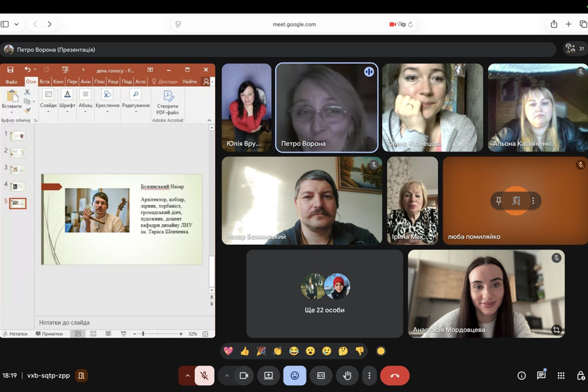Select slide thumbnail 3
This screenshot has width=588, height=392.
(17, 170)
